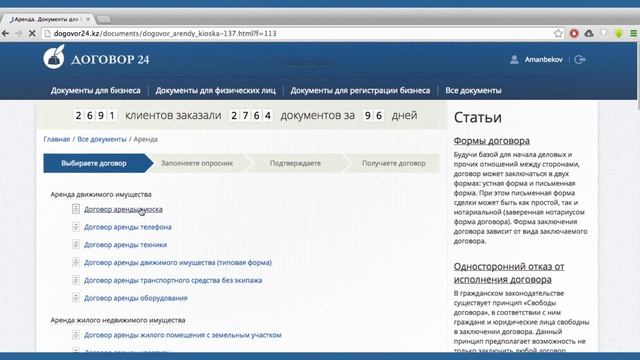The image size is (640, 360).
Task: Click the Аренда движимого имущества heading
Action: click(101, 194)
